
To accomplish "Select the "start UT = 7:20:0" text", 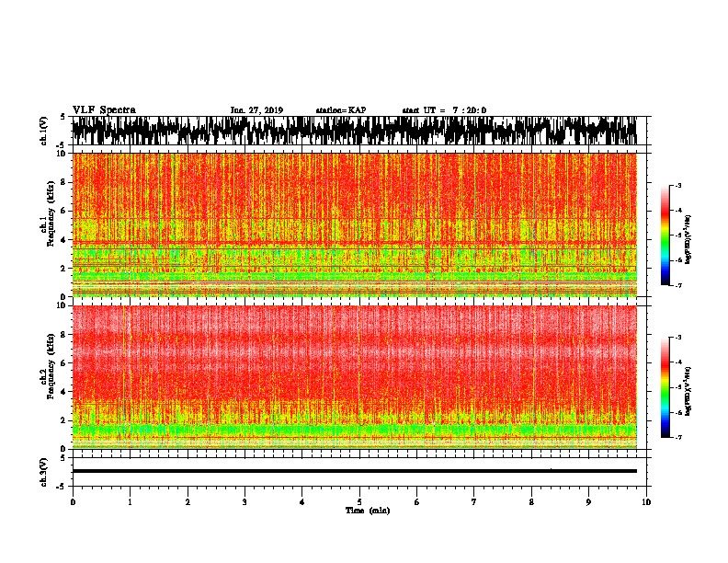I will click(444, 110).
